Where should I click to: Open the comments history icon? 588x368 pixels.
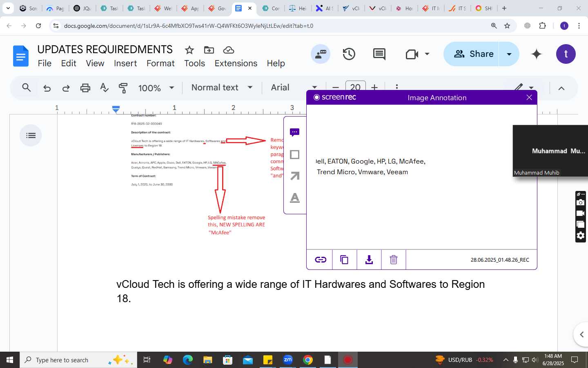379,54
